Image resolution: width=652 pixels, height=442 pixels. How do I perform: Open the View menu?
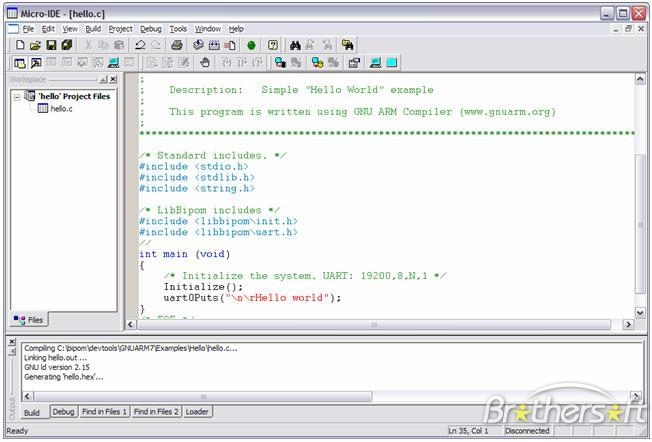coord(70,29)
